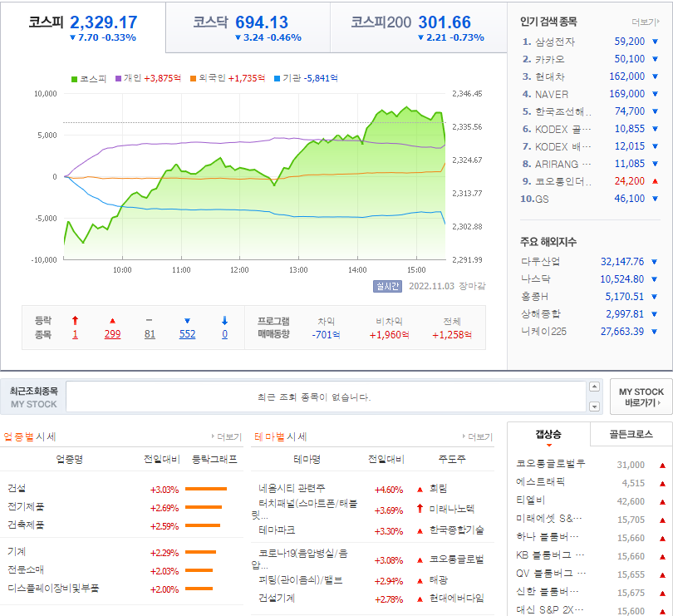
Task: Open 테마파크 theme link
Action: click(x=277, y=530)
